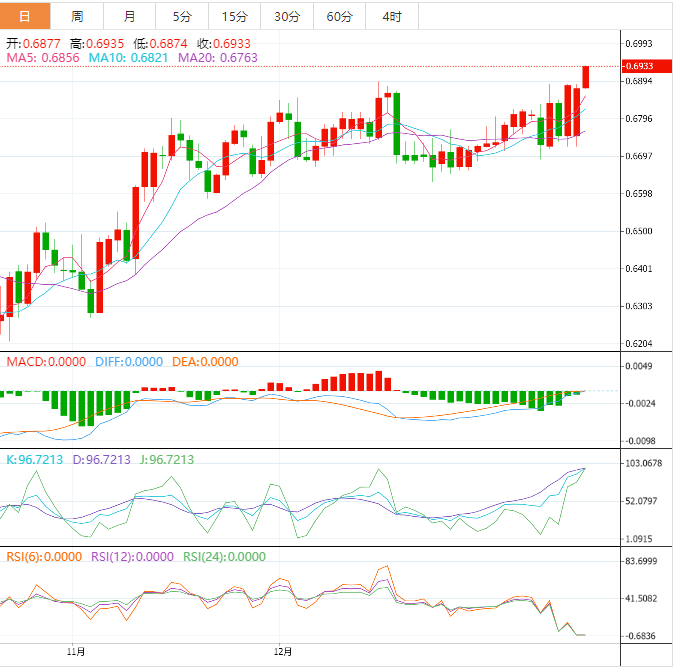This screenshot has height=667, width=677.
Task: Click the red 0.6933 current price tag
Action: tap(639, 66)
